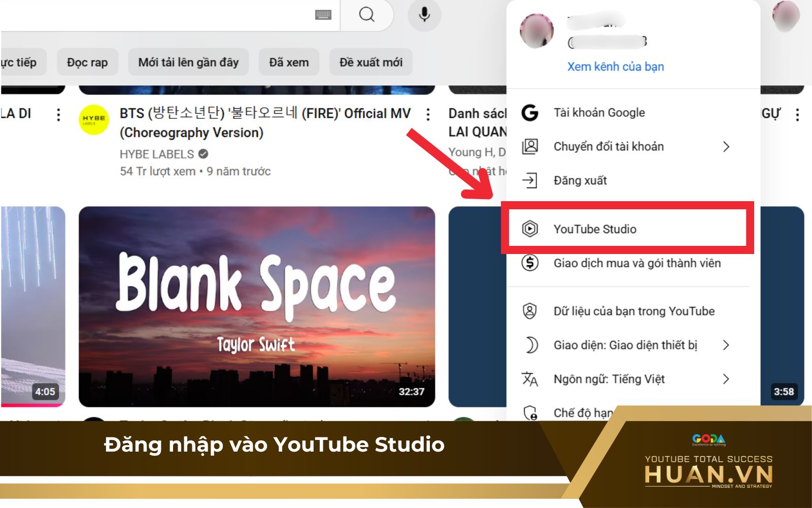Select Mới tải lên gần đây chip
Image resolution: width=812 pixels, height=508 pixels.
pos(188,62)
